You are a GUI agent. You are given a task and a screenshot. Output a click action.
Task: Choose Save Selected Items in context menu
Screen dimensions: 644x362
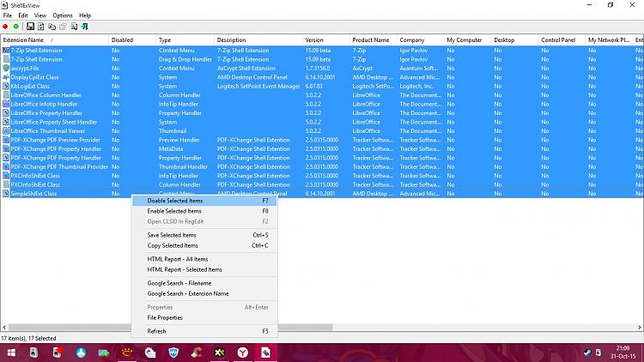(x=204, y=235)
